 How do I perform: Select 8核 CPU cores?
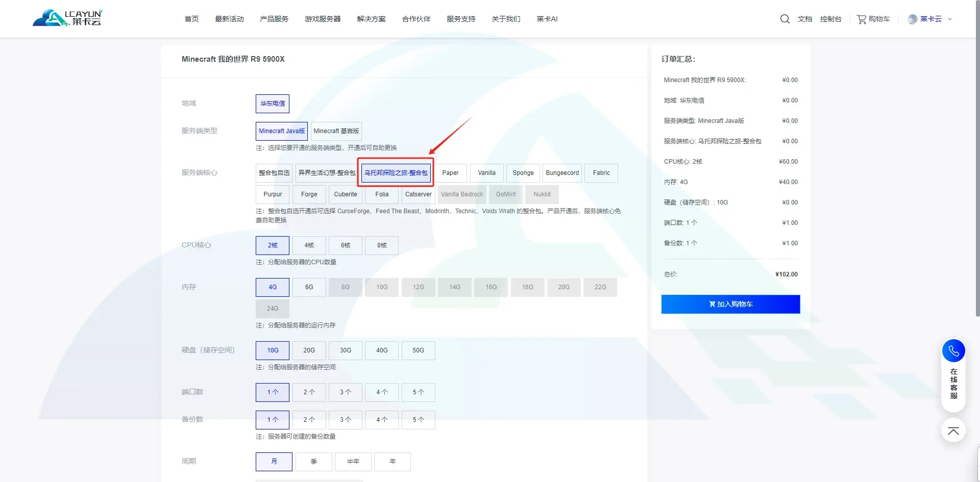click(x=382, y=245)
